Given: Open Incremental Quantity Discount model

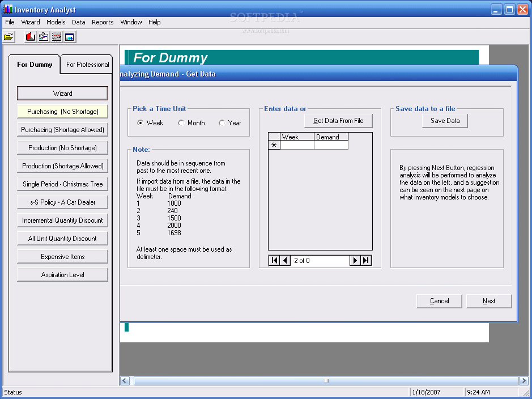Looking at the screenshot, I should tap(62, 220).
